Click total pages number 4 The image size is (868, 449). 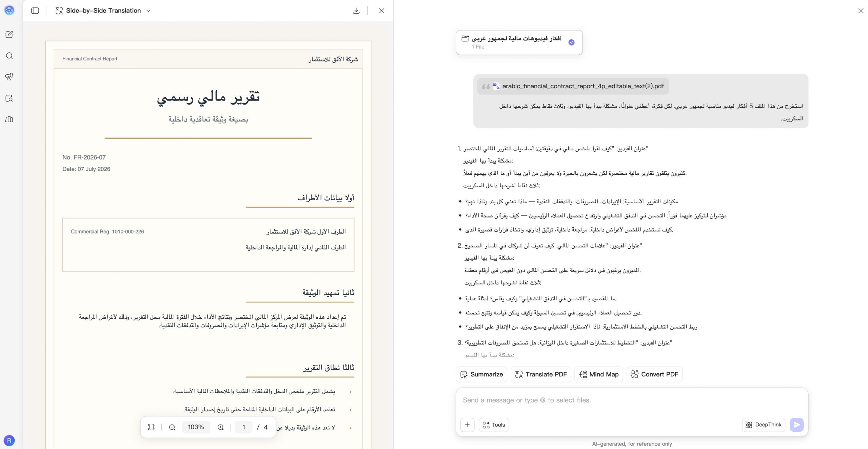[x=266, y=427]
